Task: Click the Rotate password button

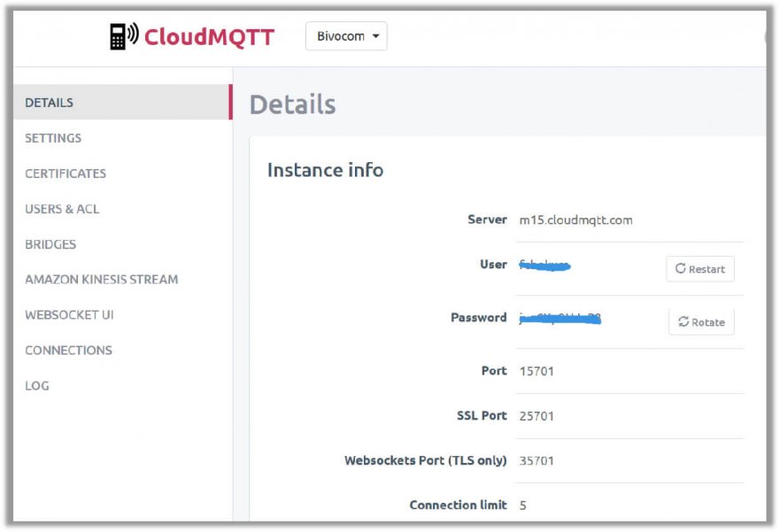Action: tap(701, 322)
